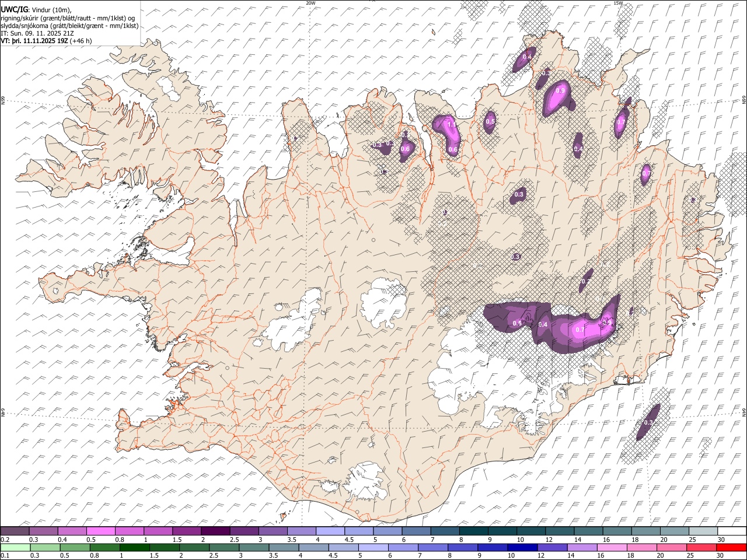The height and width of the screenshot is (560, 747).
Task: Click the 20W longitude label
Action: pos(310,3)
